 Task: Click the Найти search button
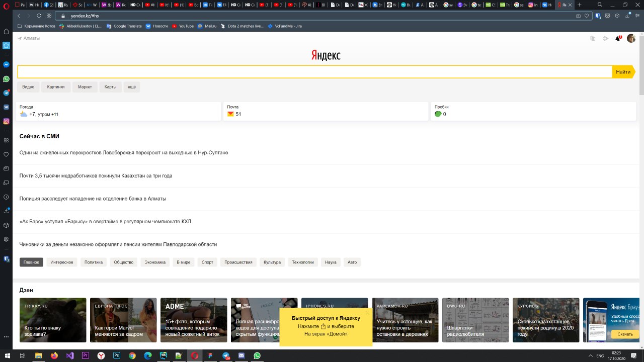tap(623, 72)
